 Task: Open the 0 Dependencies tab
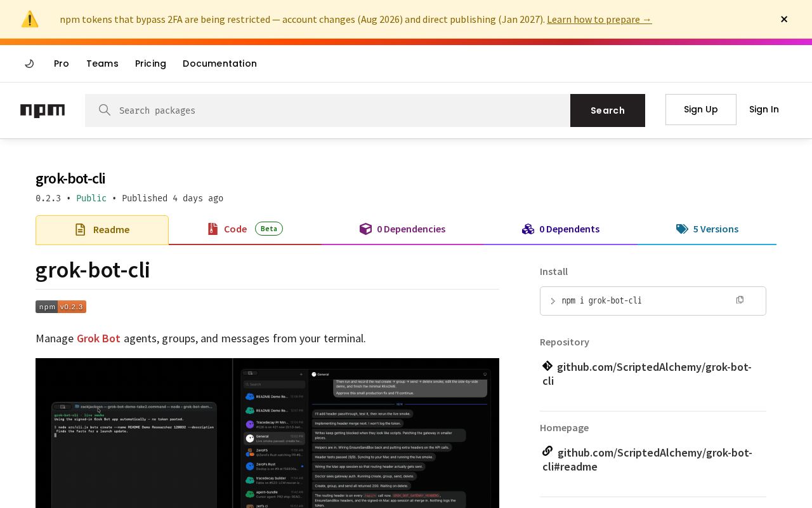tap(402, 229)
